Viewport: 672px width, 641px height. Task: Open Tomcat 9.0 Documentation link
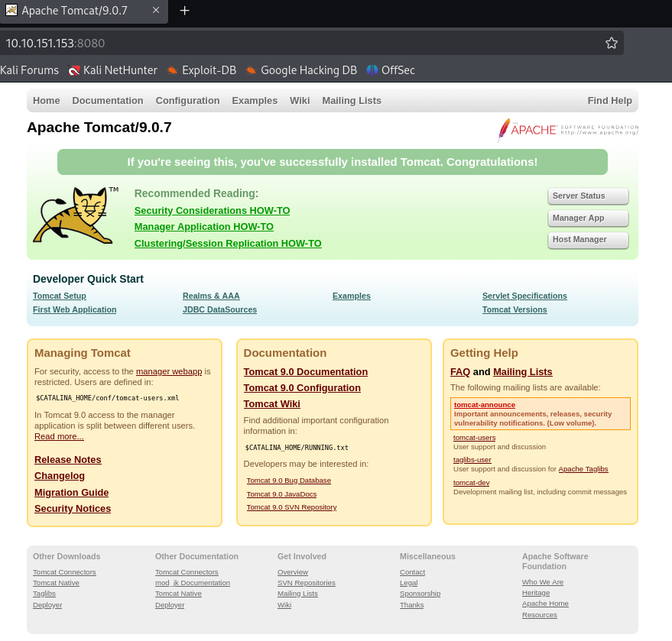tap(306, 372)
